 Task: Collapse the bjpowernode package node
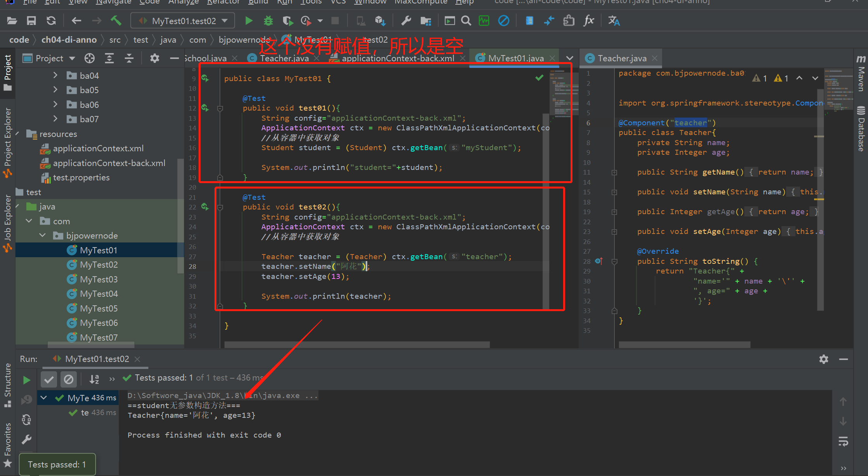click(x=43, y=235)
